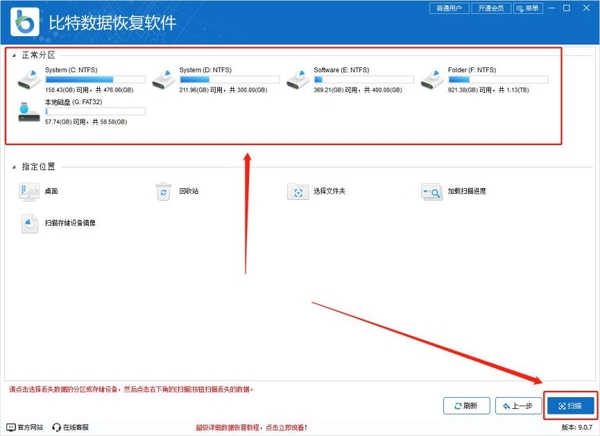Viewport: 600px width, 436px height.
Task: Click the 'Software (E: NTFS)' label
Action: pyautogui.click(x=341, y=70)
